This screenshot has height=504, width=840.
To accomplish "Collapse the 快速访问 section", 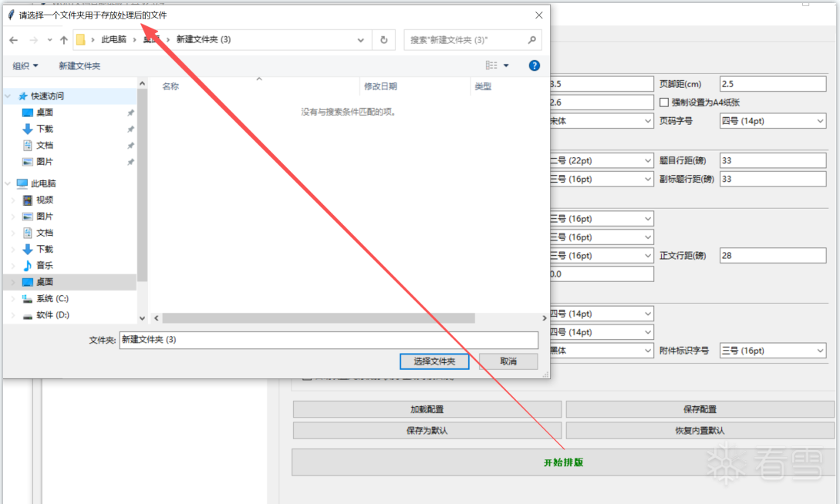I will [8, 96].
